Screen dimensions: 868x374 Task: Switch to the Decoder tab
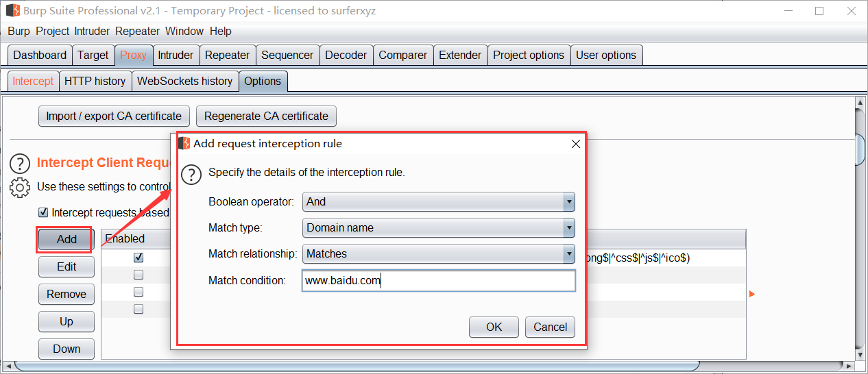point(346,55)
